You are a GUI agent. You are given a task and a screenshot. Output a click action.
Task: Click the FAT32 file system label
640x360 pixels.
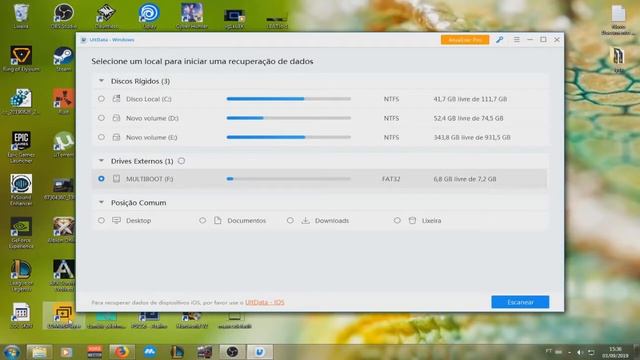391,179
